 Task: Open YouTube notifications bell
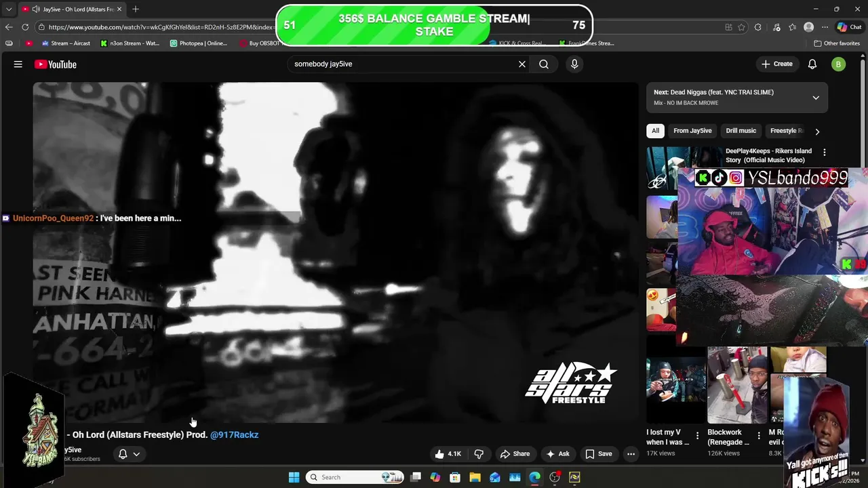pos(812,64)
